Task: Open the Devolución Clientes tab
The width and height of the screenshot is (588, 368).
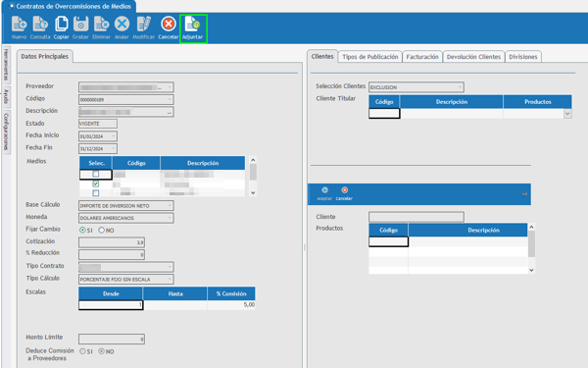Action: [473, 57]
